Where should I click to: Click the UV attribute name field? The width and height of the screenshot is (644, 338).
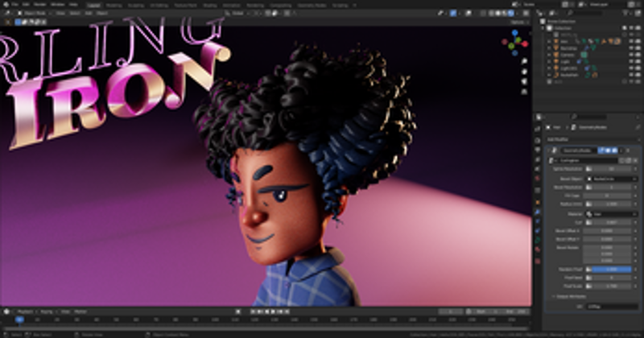click(611, 307)
